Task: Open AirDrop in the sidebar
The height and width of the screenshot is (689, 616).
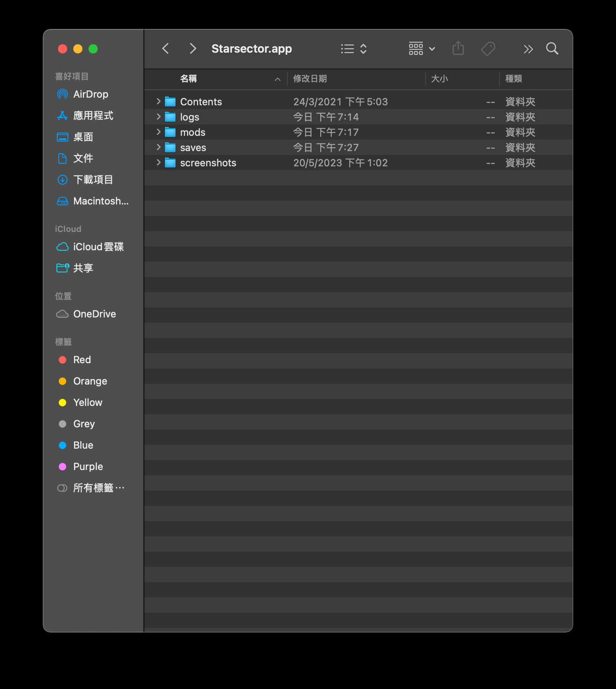Action: (90, 94)
